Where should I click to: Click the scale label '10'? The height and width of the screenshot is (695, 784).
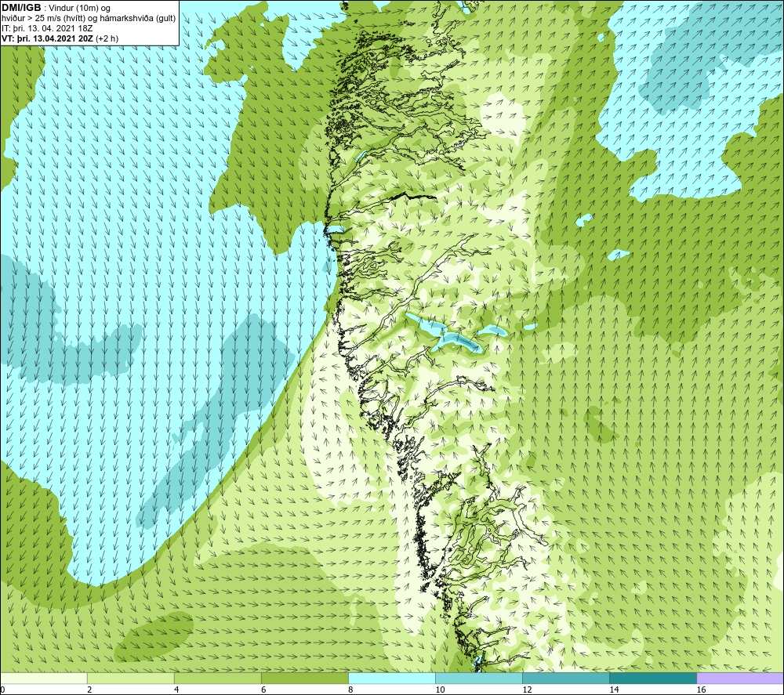point(440,690)
